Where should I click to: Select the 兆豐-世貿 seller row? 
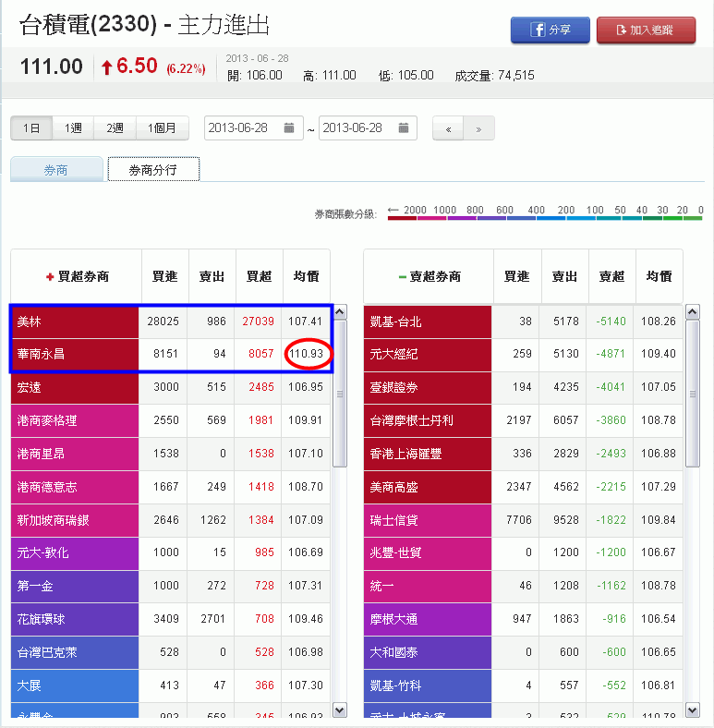[x=523, y=553]
